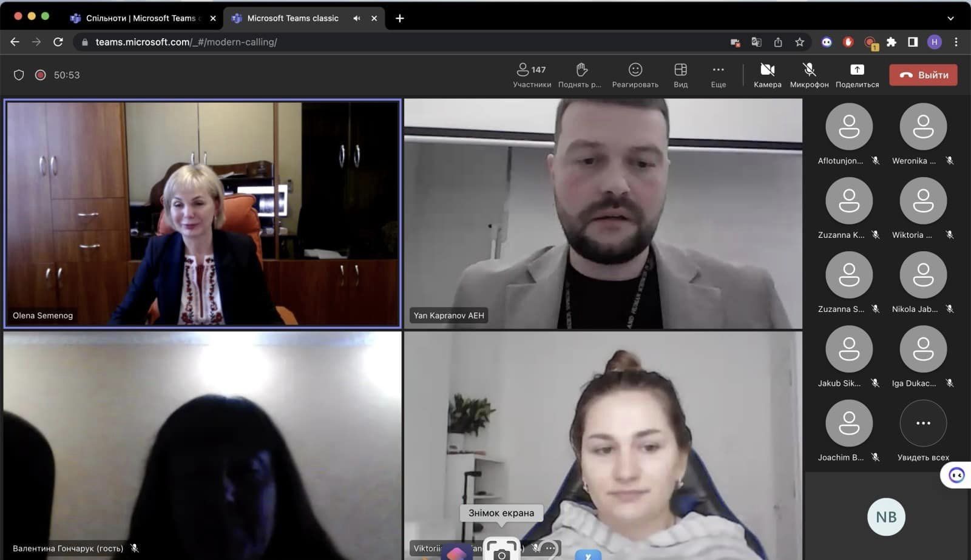
Task: Open the Reactions emoji menu
Action: click(x=635, y=75)
